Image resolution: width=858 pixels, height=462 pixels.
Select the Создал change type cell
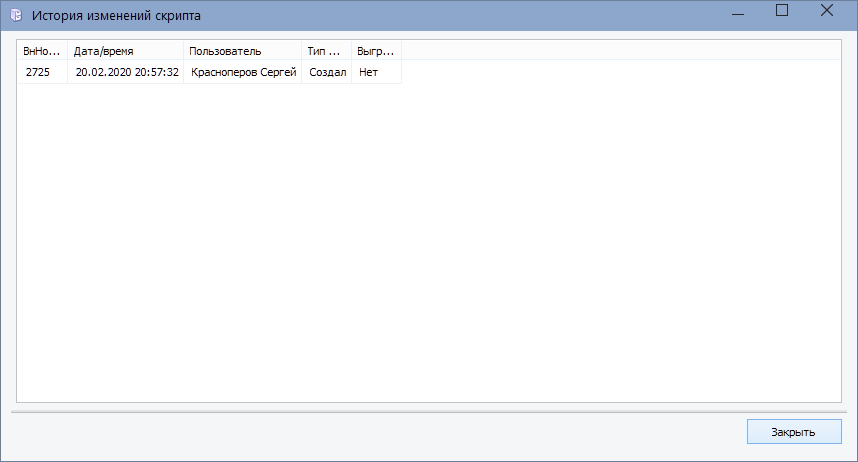click(327, 72)
